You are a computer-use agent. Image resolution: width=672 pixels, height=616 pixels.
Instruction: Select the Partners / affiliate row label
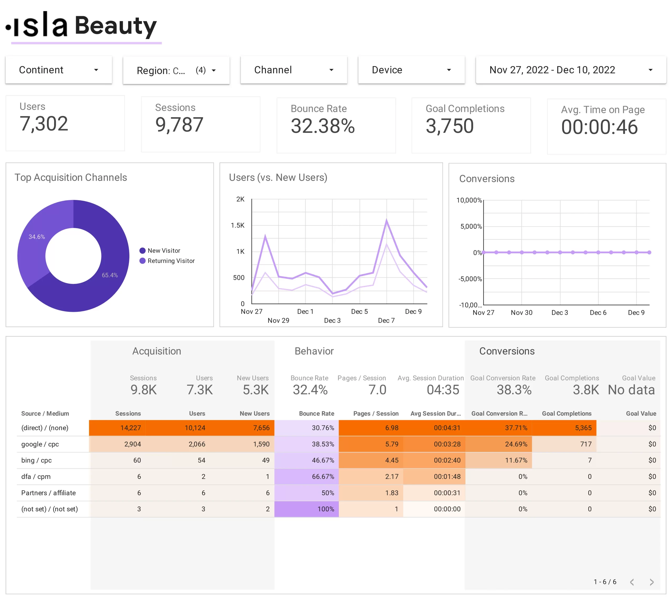click(48, 493)
